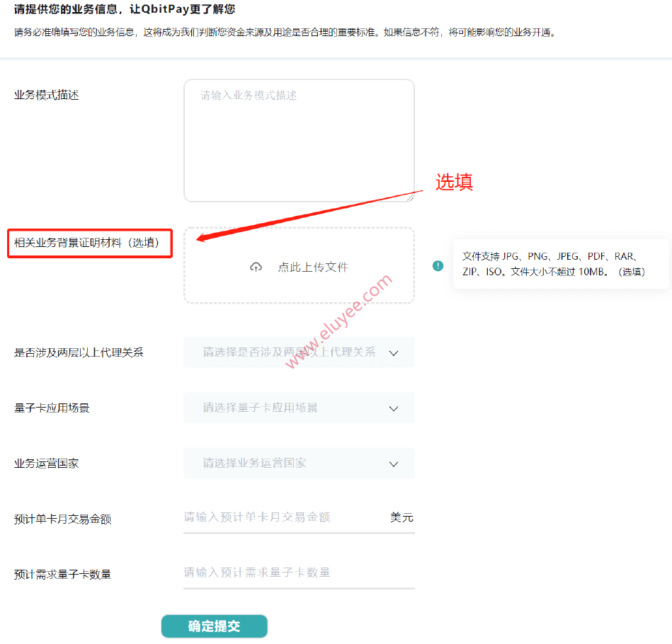Open the 量子卡应用场景 selection dropdown
Image resolution: width=672 pixels, height=644 pixels.
pyautogui.click(x=297, y=408)
